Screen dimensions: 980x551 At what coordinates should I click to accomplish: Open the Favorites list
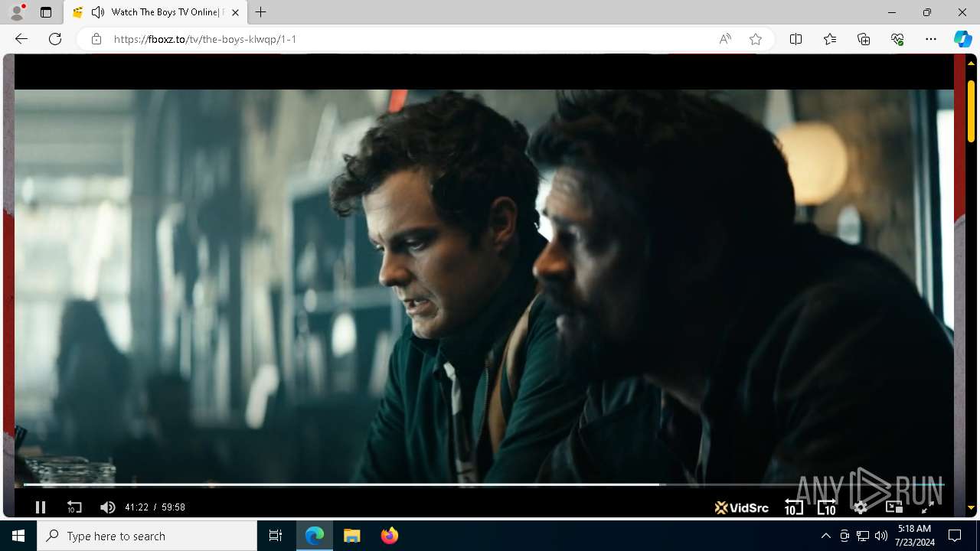(830, 39)
